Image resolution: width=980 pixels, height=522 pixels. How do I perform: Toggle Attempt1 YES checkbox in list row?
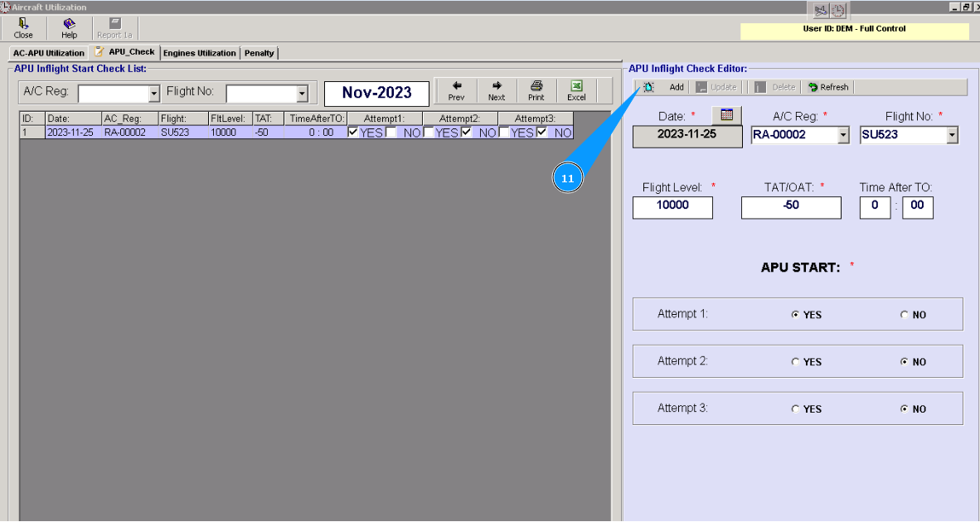[x=353, y=132]
